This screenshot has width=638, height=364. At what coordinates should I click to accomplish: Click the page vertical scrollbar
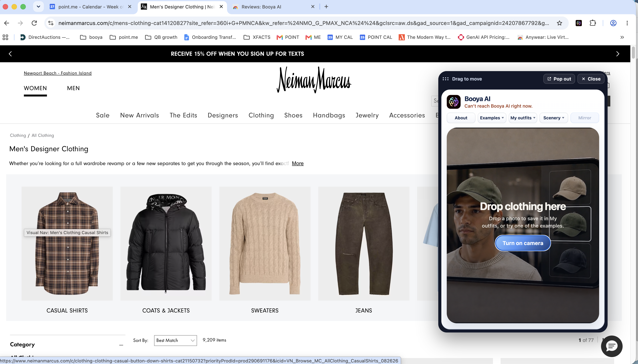(633, 52)
